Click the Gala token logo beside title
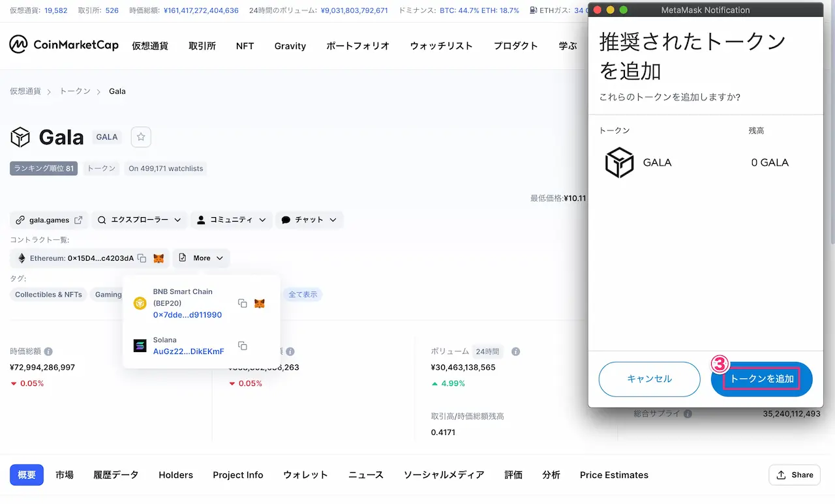835x504 pixels. tap(20, 137)
